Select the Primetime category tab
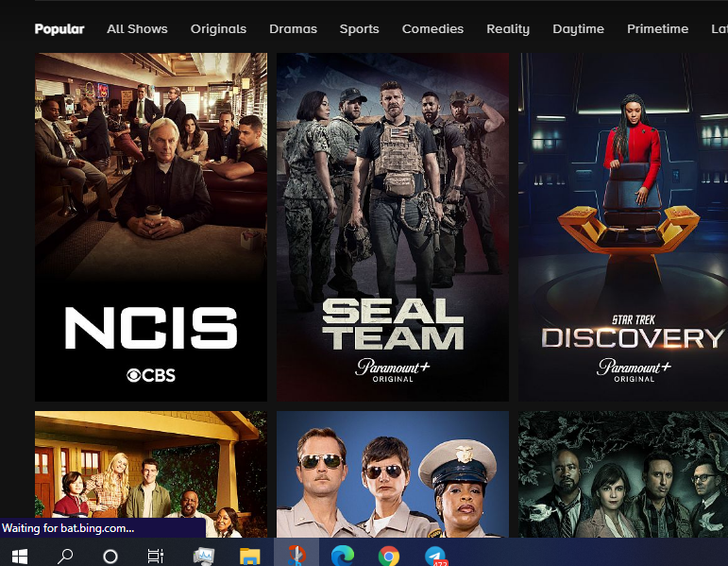Screen dimensions: 728x566 tap(657, 28)
